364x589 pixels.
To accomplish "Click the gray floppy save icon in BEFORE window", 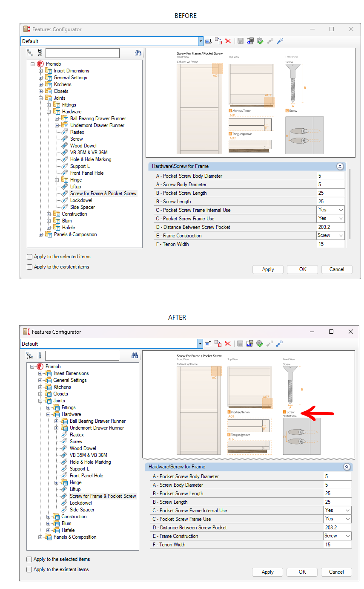I will click(x=240, y=41).
